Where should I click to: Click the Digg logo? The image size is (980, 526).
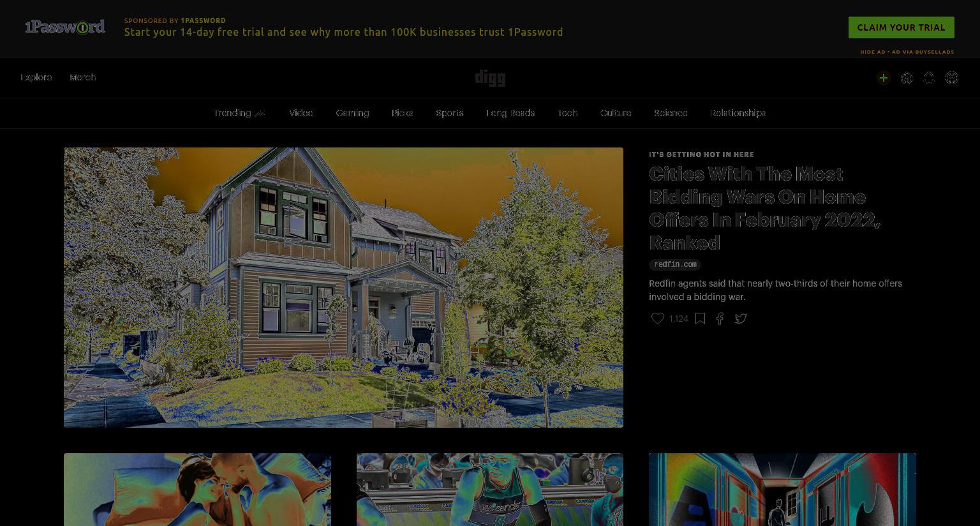490,78
